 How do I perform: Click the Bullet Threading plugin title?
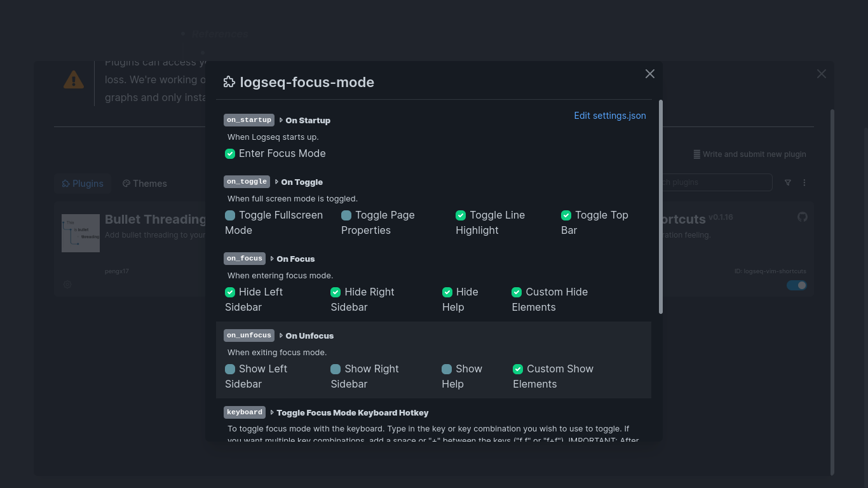[156, 219]
